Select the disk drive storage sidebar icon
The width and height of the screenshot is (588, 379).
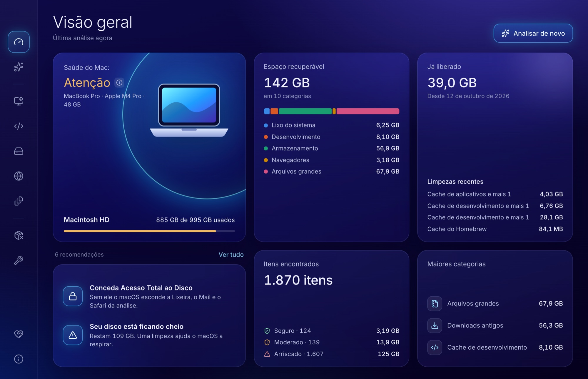[19, 151]
